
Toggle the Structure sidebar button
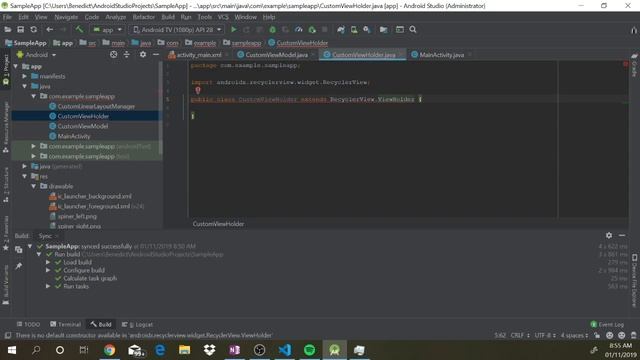coord(6,184)
